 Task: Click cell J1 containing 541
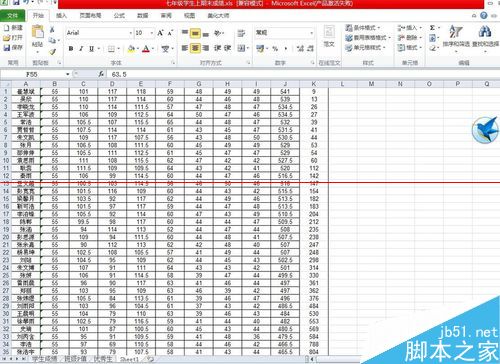(285, 91)
